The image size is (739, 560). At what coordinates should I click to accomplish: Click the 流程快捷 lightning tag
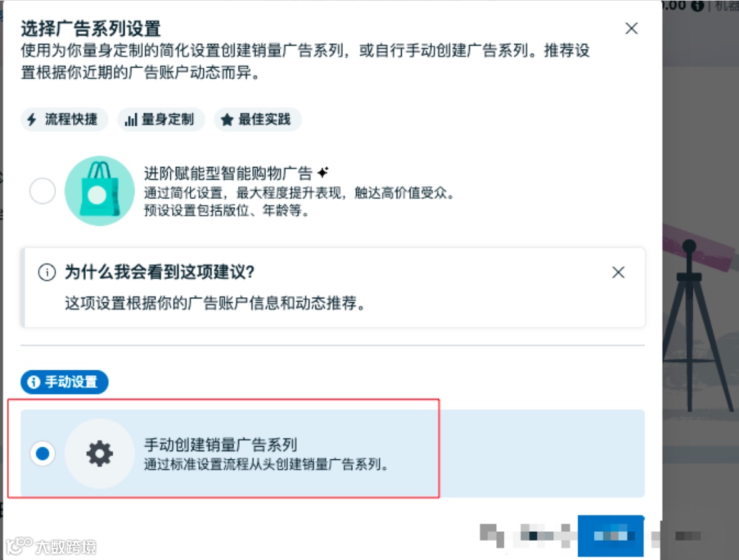pos(64,120)
